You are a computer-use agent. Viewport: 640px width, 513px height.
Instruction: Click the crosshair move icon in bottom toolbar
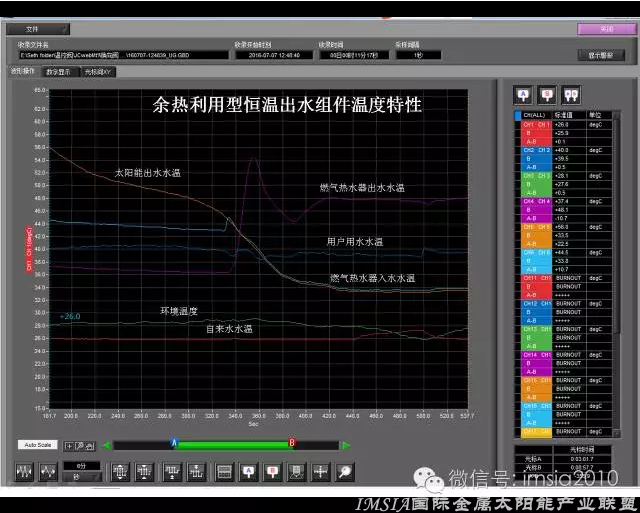320,471
